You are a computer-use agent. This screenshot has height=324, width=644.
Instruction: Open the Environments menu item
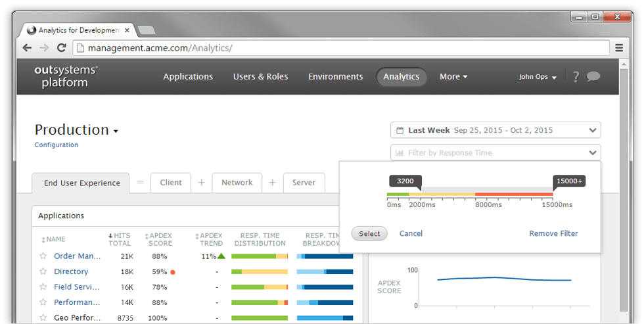335,77
